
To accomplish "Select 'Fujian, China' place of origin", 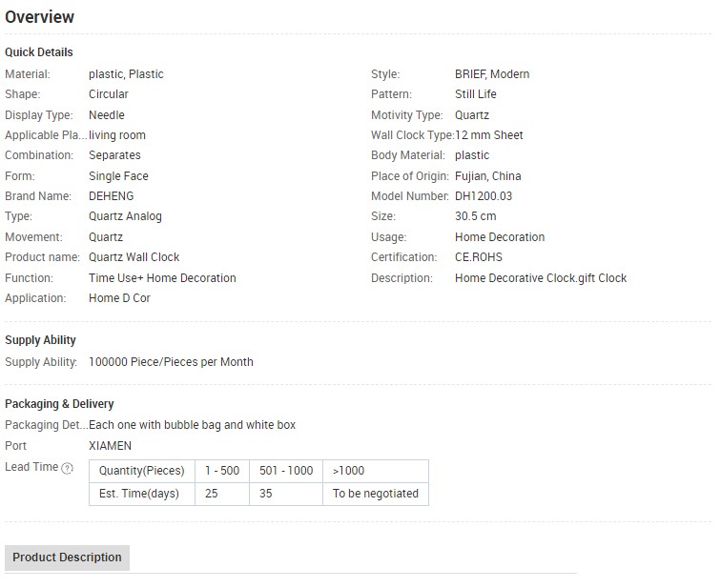I will tap(488, 176).
